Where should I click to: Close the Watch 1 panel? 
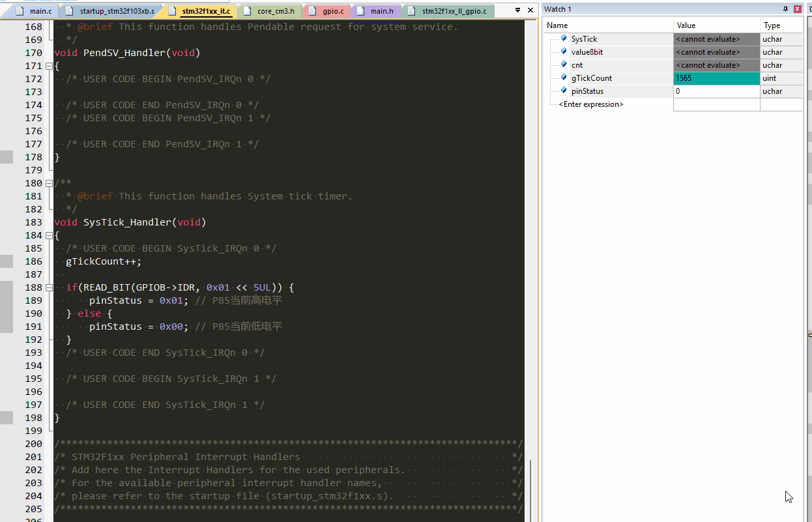click(796, 8)
